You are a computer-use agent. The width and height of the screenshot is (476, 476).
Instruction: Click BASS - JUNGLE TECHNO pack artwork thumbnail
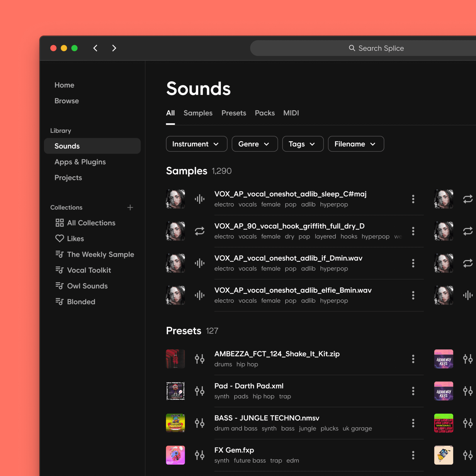[x=175, y=423]
